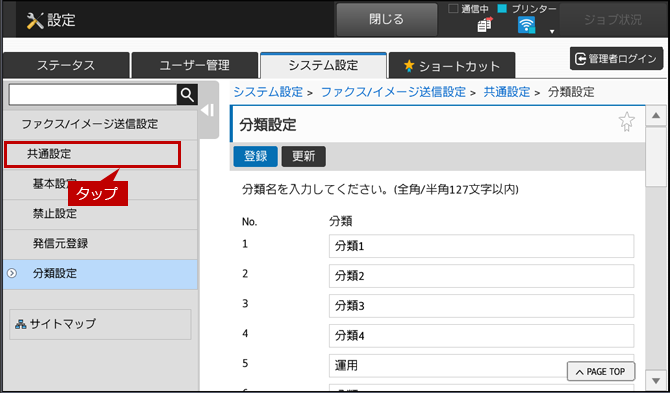
Task: Click the 分類3 input field
Action: click(482, 306)
